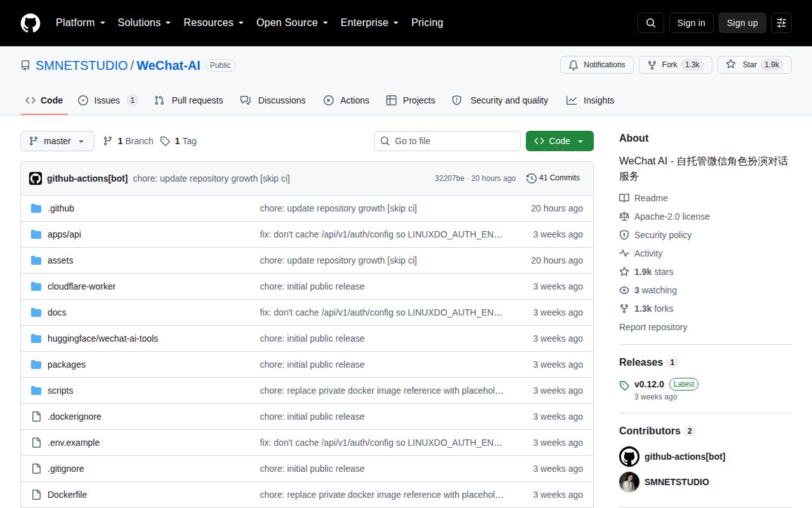Open the Contributors heading link
Image resolution: width=812 pixels, height=508 pixels.
[657, 431]
